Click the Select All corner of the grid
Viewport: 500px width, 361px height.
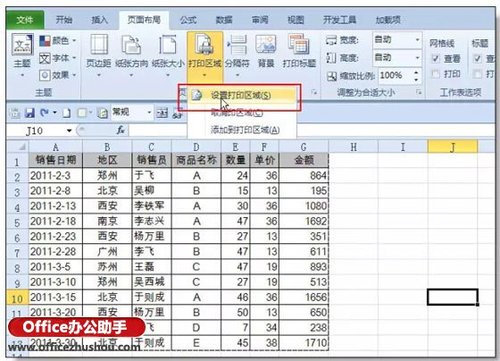(17, 146)
